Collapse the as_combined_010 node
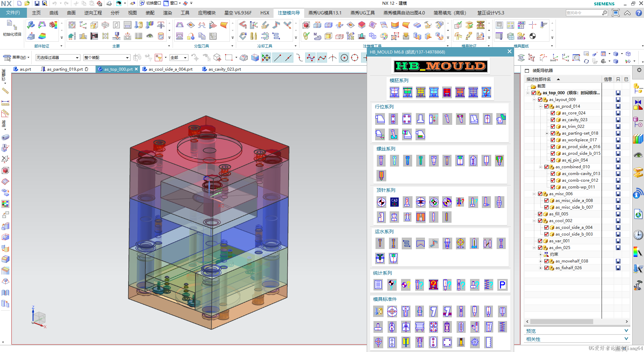This screenshot has height=352, width=644. [x=541, y=167]
